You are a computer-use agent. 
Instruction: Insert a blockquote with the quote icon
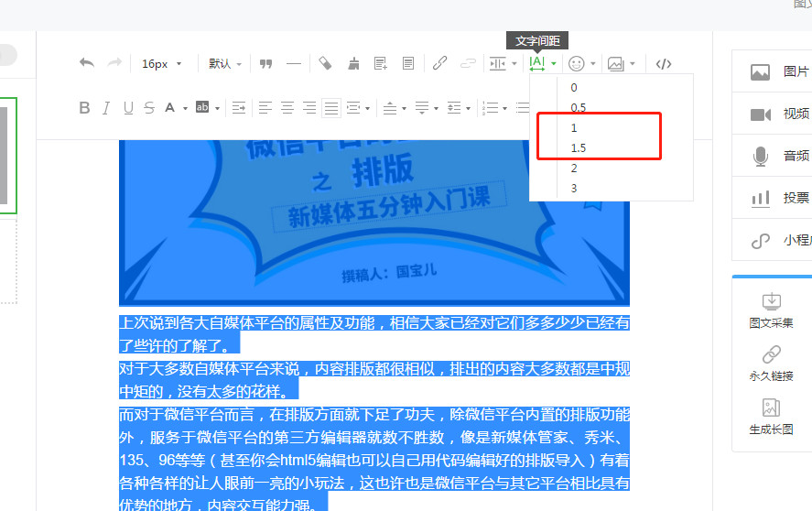[x=265, y=64]
